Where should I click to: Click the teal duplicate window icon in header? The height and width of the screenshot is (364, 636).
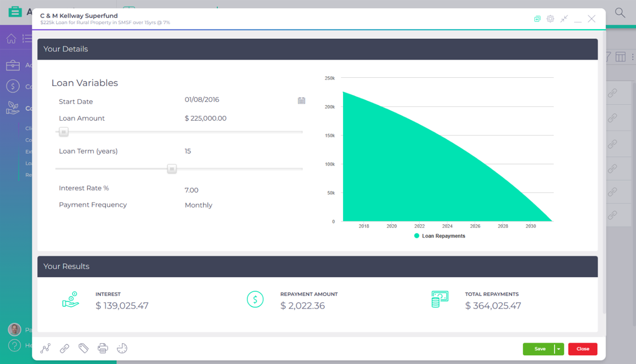pyautogui.click(x=537, y=19)
